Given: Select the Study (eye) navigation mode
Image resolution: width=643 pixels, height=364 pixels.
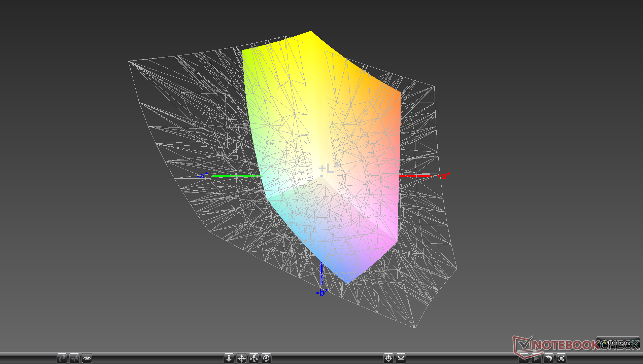Looking at the screenshot, I should tap(87, 358).
